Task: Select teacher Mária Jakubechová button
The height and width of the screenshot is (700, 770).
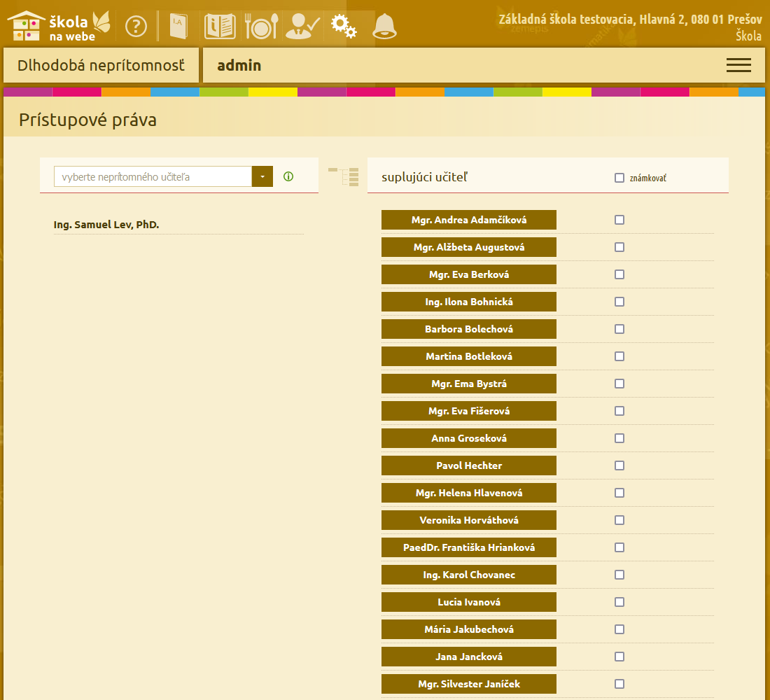Action: 469,629
